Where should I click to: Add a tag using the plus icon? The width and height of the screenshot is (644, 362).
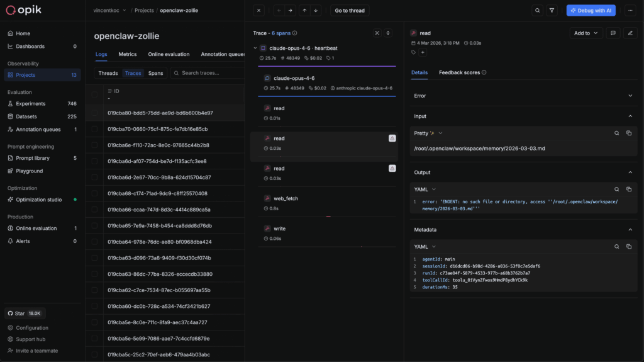(423, 52)
